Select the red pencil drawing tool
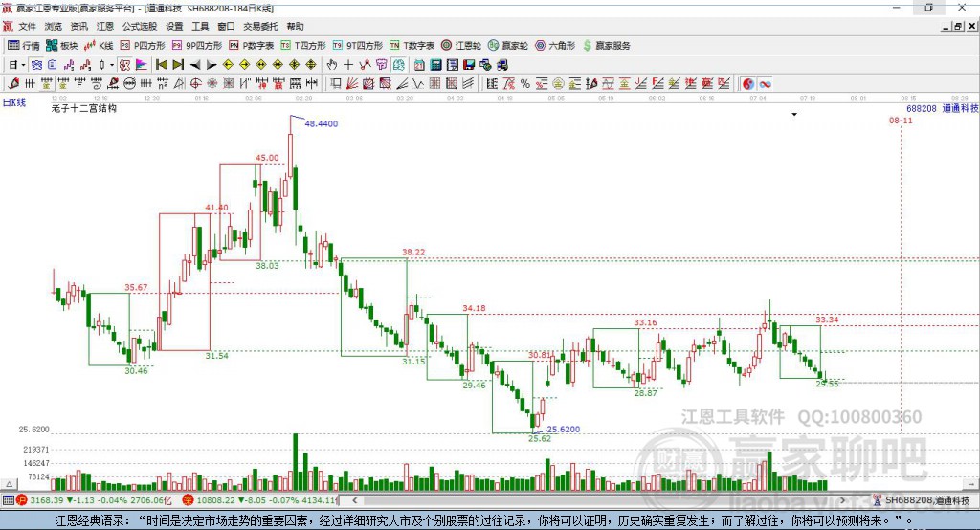This screenshot has height=530, width=980. tap(12, 83)
